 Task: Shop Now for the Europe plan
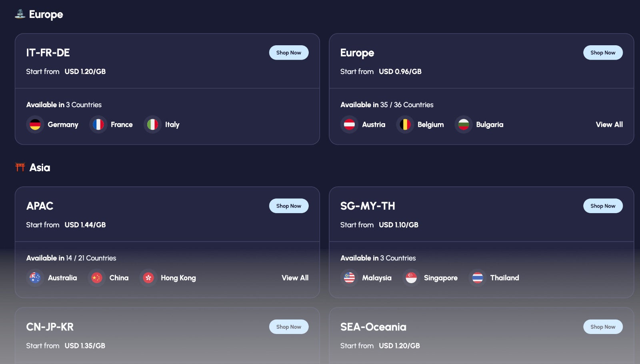(x=603, y=52)
